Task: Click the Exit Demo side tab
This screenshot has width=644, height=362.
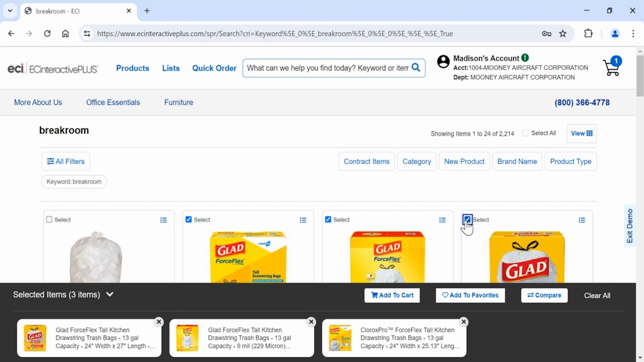Action: tap(630, 226)
